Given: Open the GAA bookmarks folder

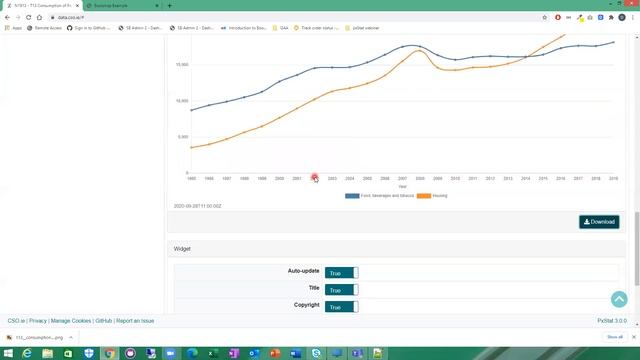Looking at the screenshot, I should point(280,28).
